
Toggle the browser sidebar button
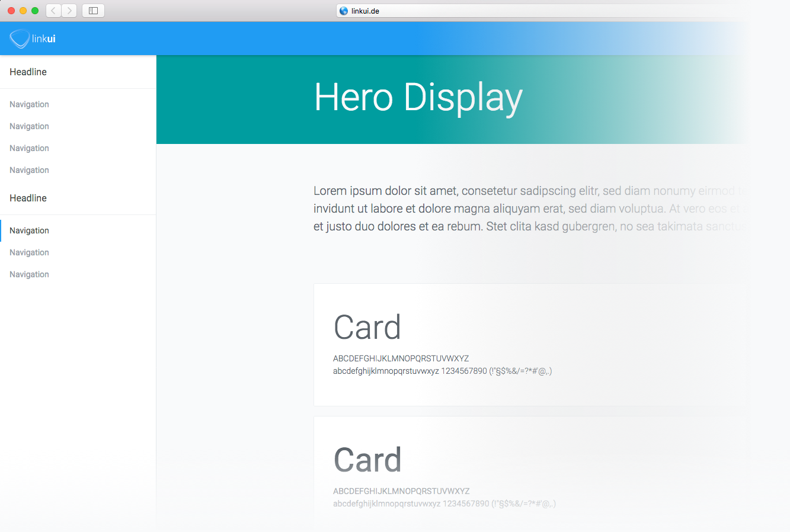pyautogui.click(x=93, y=11)
